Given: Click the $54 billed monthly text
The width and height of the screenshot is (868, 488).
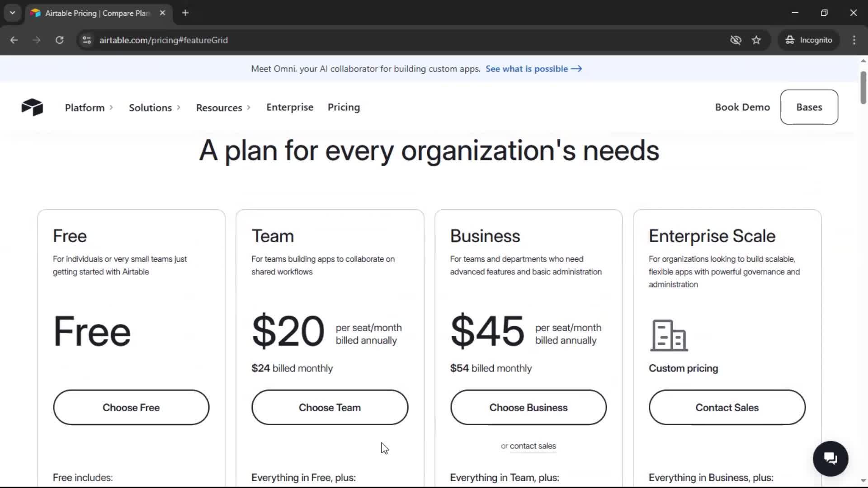Looking at the screenshot, I should (x=491, y=368).
